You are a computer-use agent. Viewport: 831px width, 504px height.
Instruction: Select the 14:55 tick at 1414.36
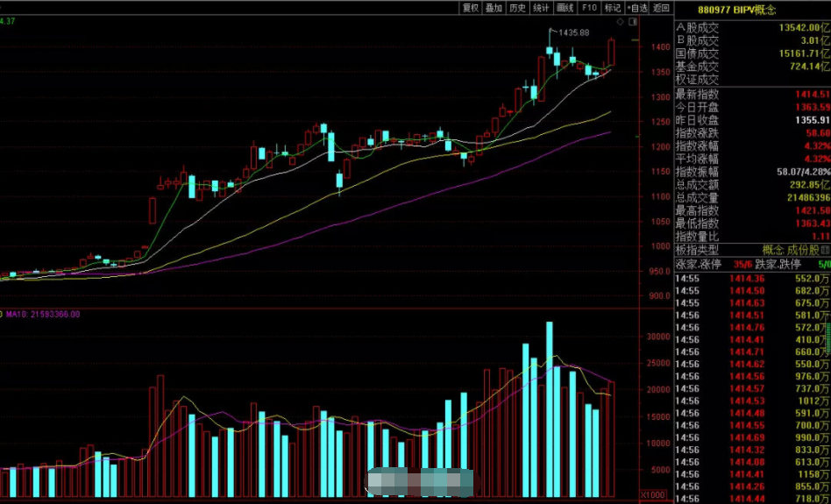753,278
